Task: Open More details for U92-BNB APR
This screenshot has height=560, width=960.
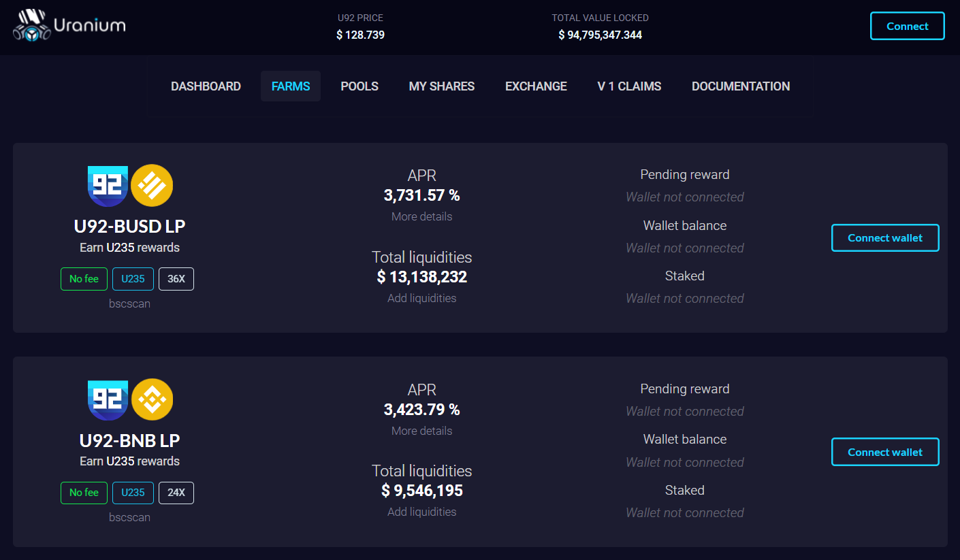Action: (x=422, y=431)
